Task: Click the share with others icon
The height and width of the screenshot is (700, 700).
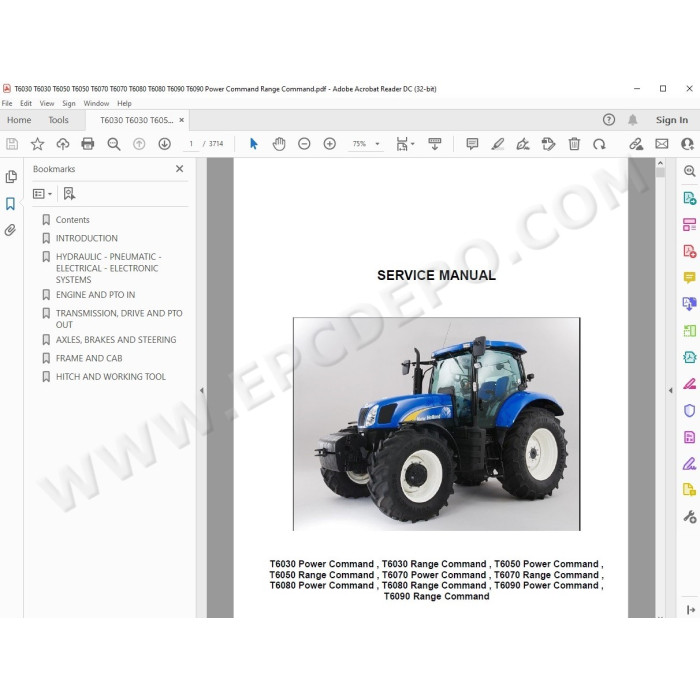Action: click(688, 144)
